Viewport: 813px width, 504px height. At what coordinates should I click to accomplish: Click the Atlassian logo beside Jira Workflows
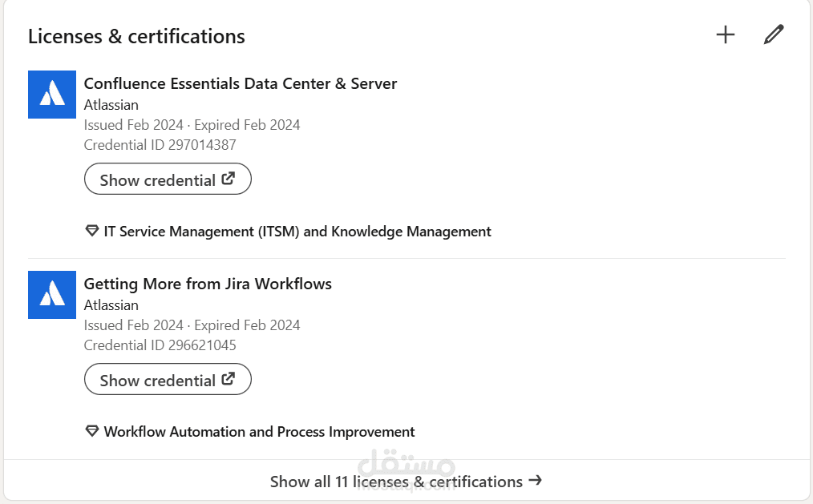[52, 295]
